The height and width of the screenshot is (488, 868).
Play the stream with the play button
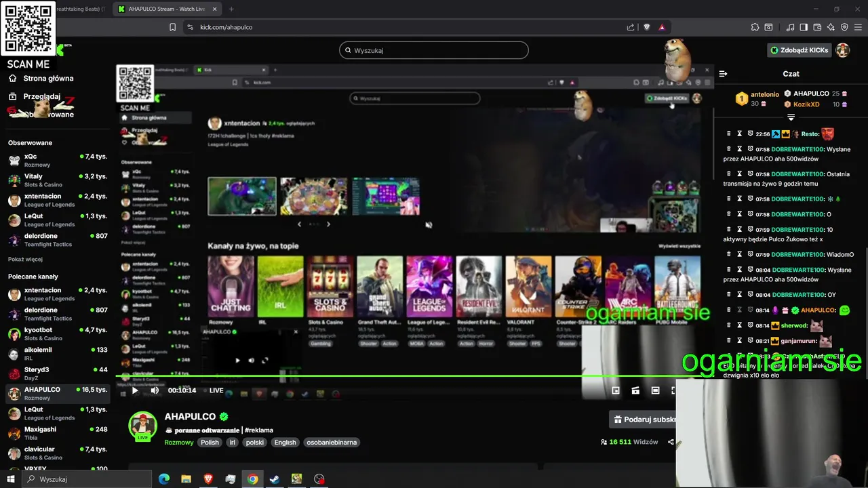[135, 390]
